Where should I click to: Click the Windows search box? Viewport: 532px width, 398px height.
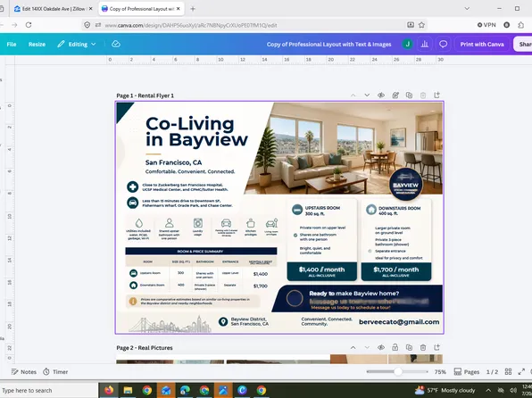point(47,391)
